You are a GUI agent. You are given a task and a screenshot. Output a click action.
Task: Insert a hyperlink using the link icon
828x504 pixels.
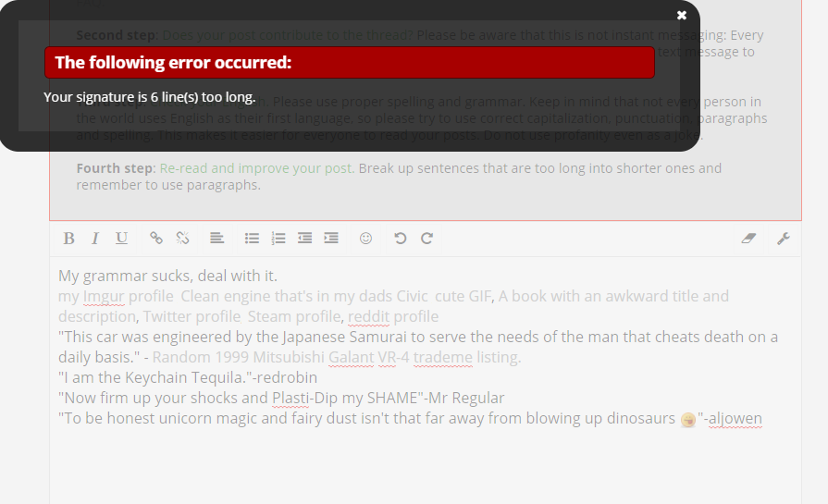click(x=155, y=239)
